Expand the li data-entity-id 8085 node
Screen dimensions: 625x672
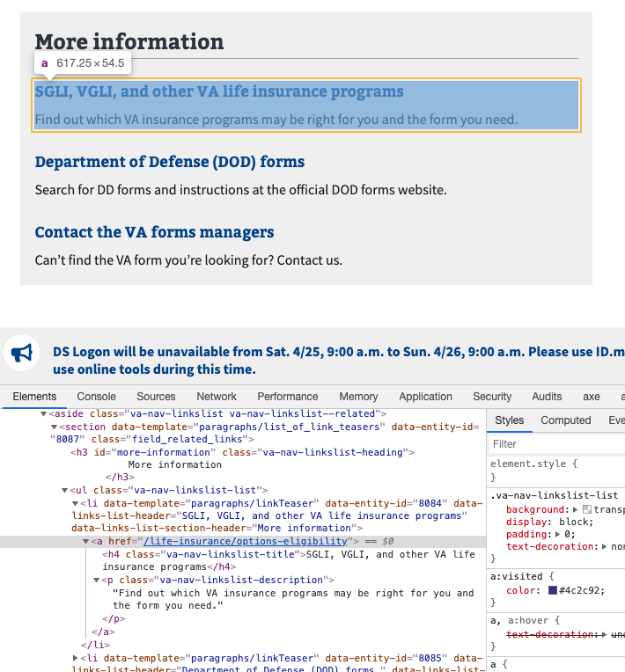(76, 658)
